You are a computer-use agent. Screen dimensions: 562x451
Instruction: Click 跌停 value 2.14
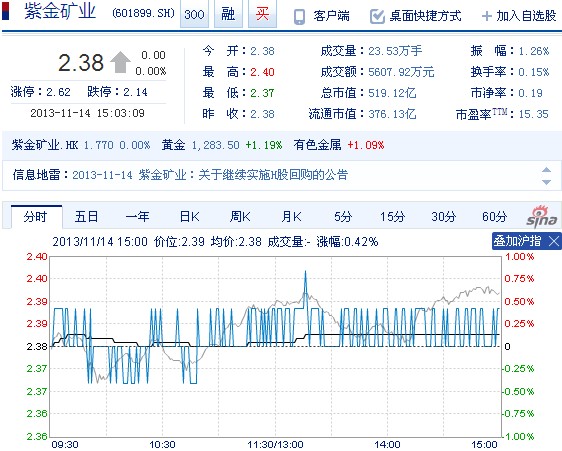pos(135,92)
